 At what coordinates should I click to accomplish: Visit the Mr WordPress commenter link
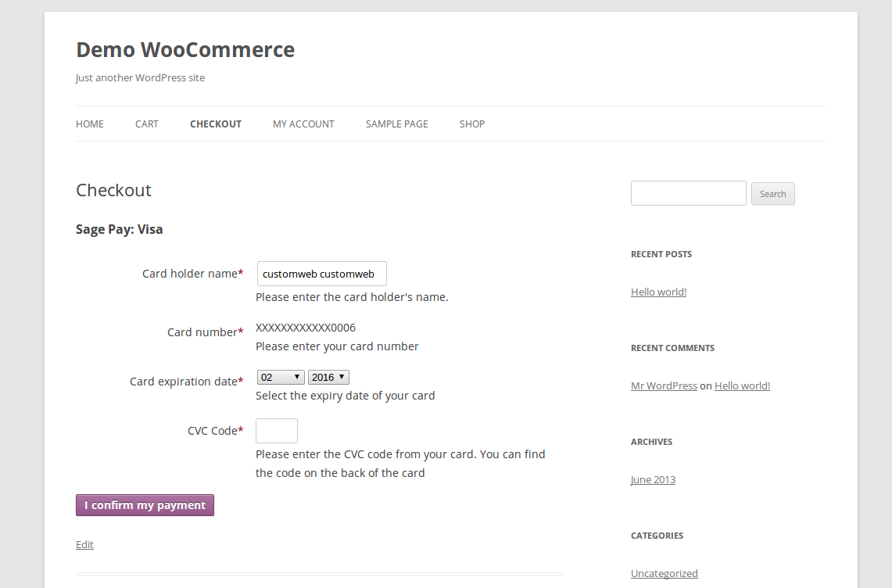[x=664, y=385]
